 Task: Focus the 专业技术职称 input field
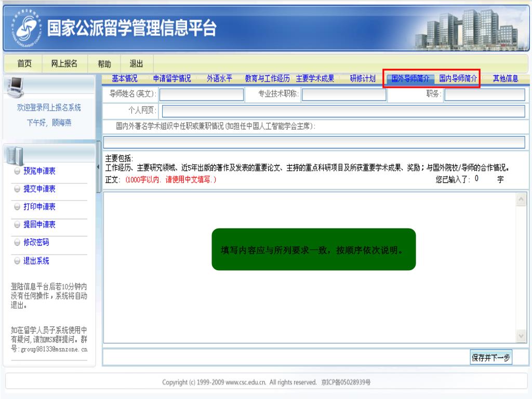pos(344,95)
